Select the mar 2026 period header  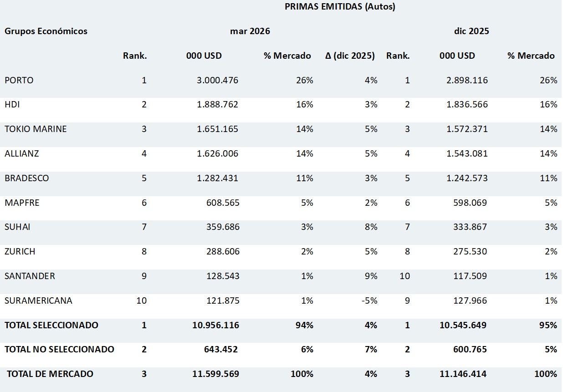(250, 31)
